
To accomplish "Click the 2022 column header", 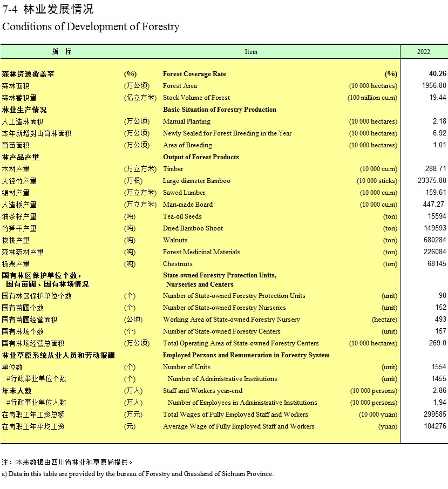I will coord(423,52).
